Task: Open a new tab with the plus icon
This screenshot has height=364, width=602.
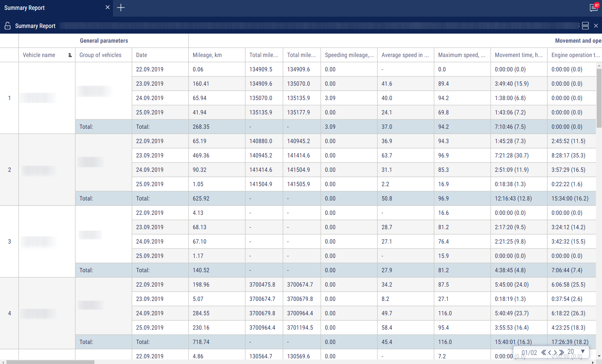Action: (121, 8)
